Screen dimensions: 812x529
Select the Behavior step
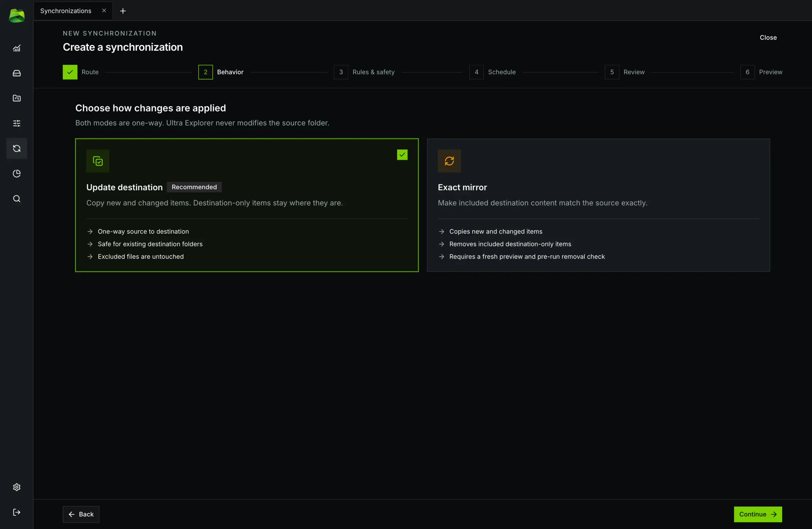[x=221, y=72]
